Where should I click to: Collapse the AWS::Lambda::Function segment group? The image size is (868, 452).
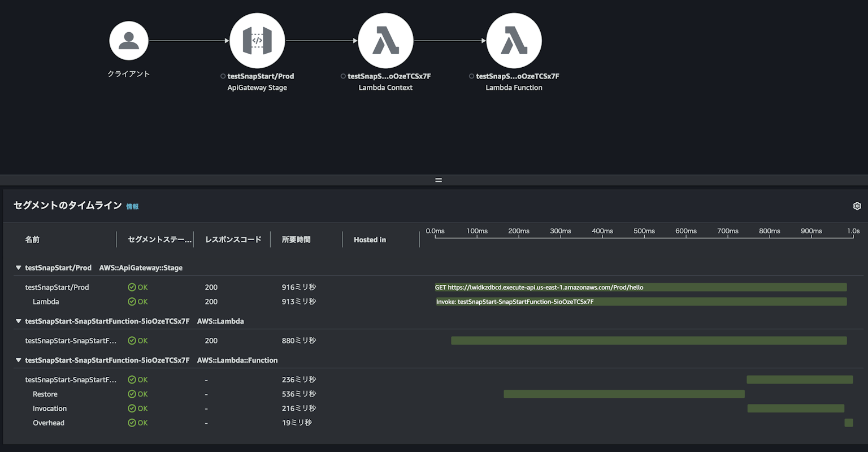point(18,360)
